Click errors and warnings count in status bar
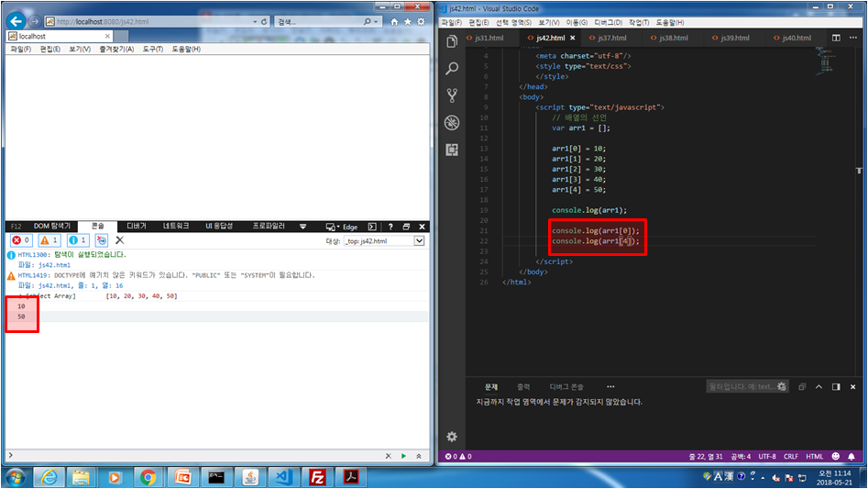This screenshot has height=489, width=868. [458, 456]
